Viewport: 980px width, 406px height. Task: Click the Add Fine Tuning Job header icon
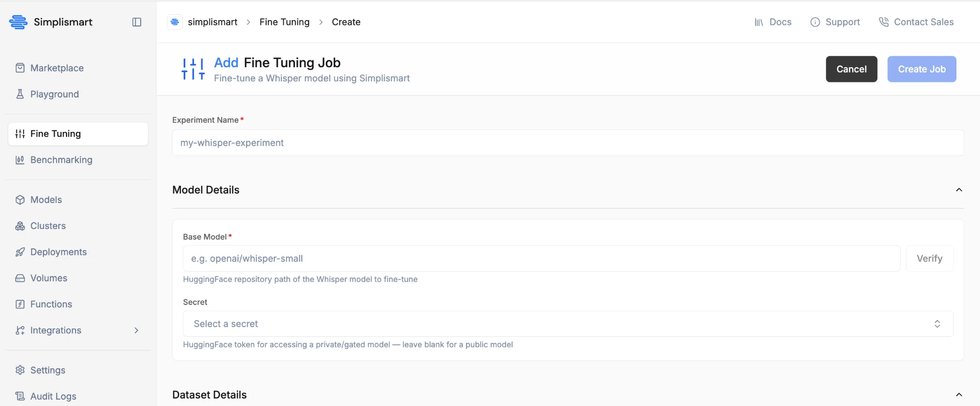[x=193, y=69]
